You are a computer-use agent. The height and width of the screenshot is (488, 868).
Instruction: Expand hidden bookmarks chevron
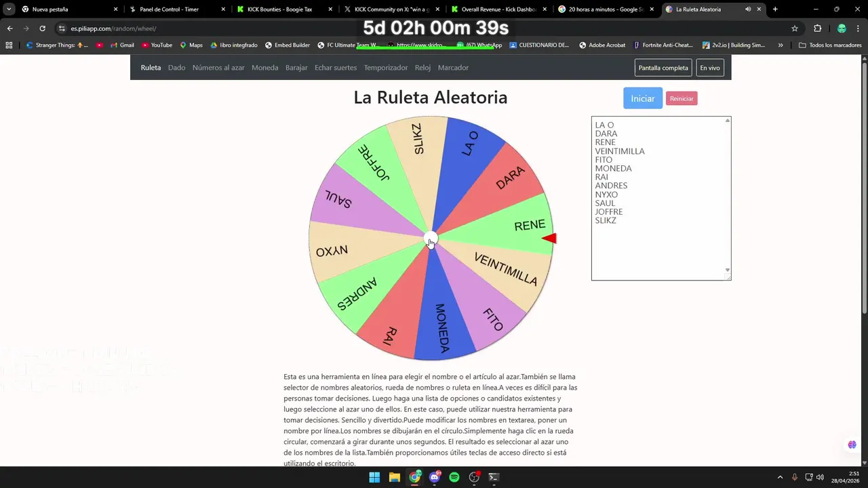click(781, 45)
